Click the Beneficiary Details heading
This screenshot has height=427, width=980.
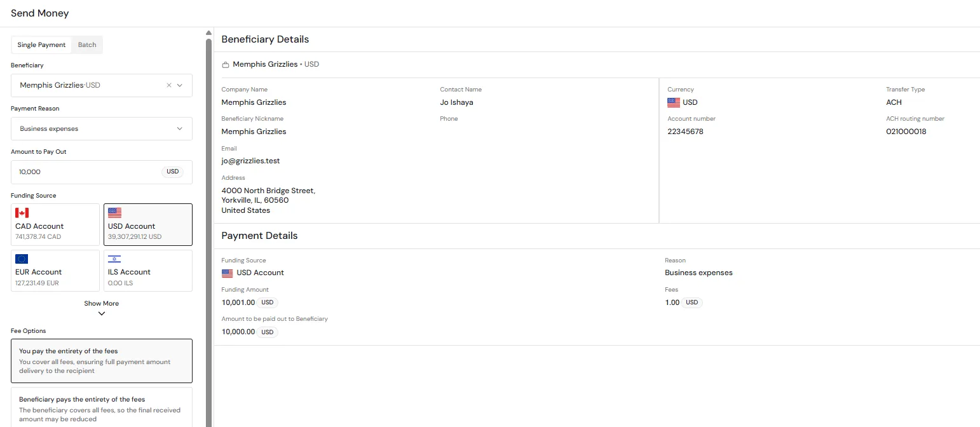265,39
